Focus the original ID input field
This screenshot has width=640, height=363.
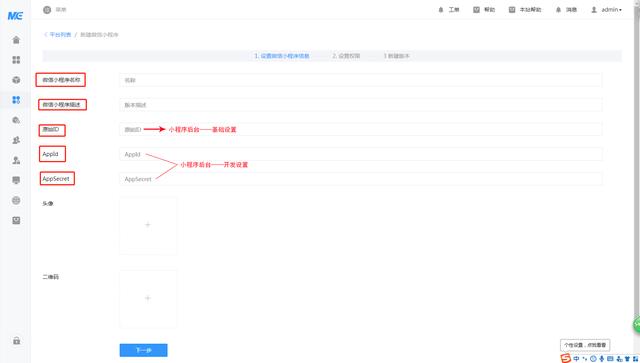click(x=360, y=129)
